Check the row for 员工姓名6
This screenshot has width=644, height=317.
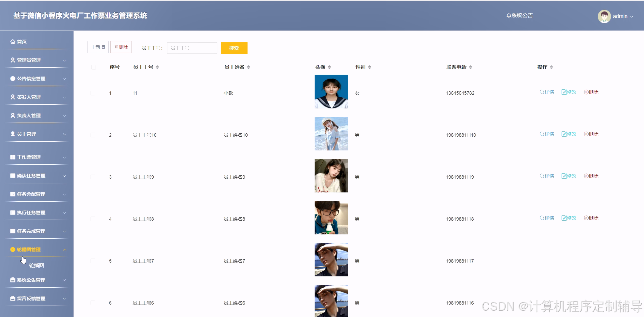pos(93,303)
